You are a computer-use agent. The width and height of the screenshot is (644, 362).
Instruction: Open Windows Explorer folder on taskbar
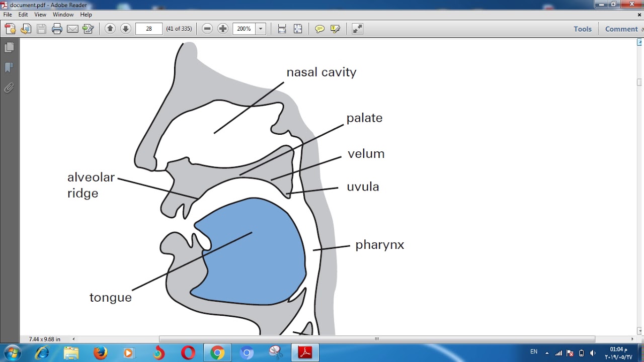tap(71, 353)
